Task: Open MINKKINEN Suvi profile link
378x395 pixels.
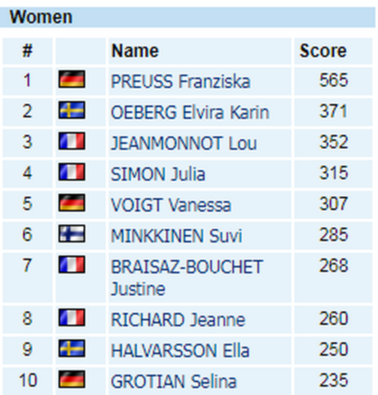Action: (x=177, y=236)
